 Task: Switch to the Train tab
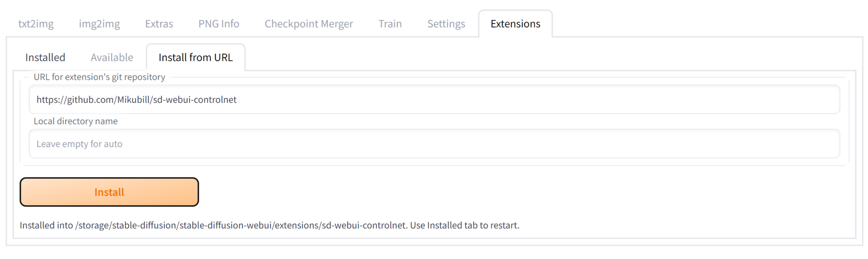390,24
